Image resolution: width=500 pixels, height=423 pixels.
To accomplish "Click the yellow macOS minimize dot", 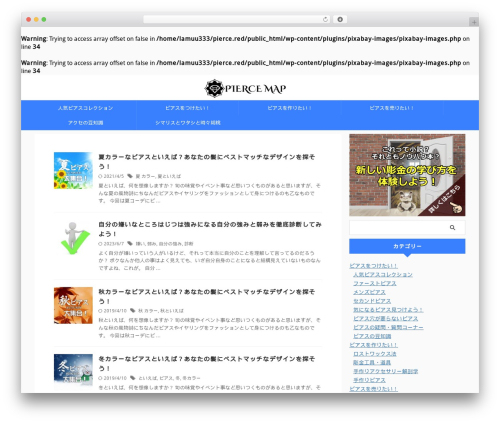I will (x=36, y=20).
